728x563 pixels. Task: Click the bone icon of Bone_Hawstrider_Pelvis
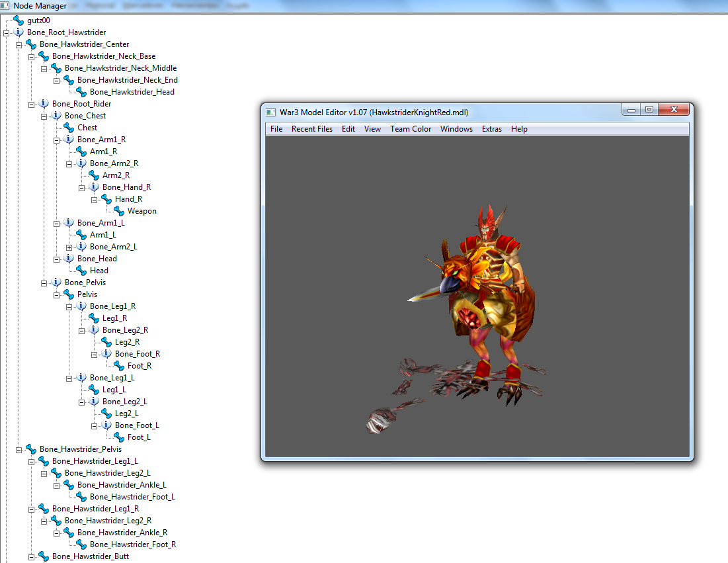[x=31, y=449]
